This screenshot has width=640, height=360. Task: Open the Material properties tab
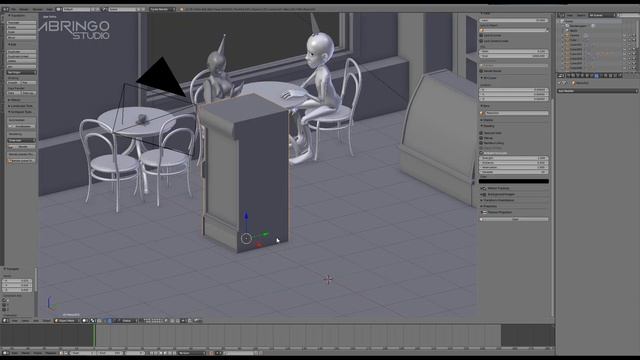605,76
